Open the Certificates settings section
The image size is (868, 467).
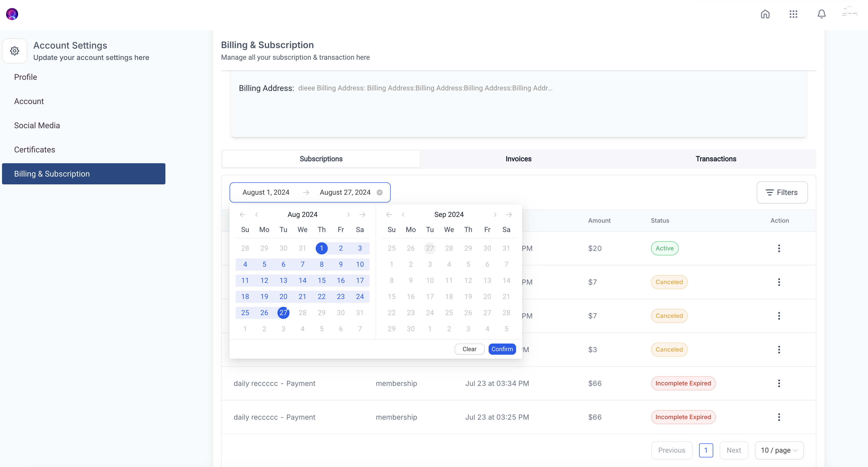point(34,150)
